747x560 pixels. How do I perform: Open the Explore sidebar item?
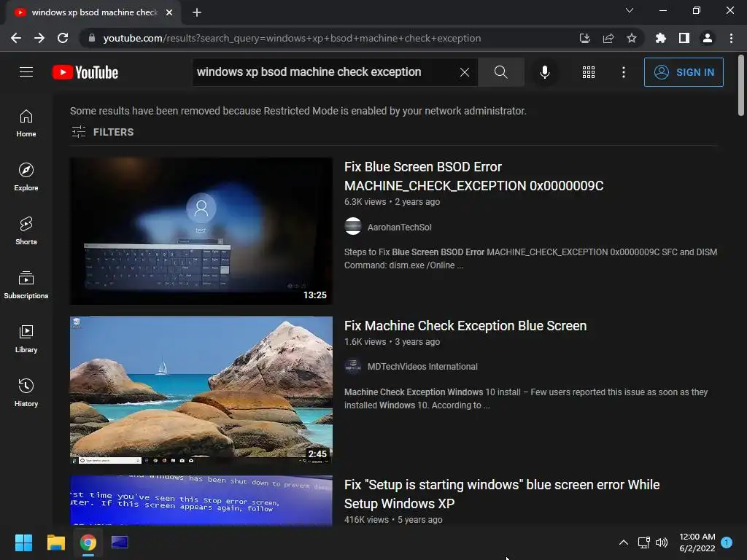click(x=26, y=177)
